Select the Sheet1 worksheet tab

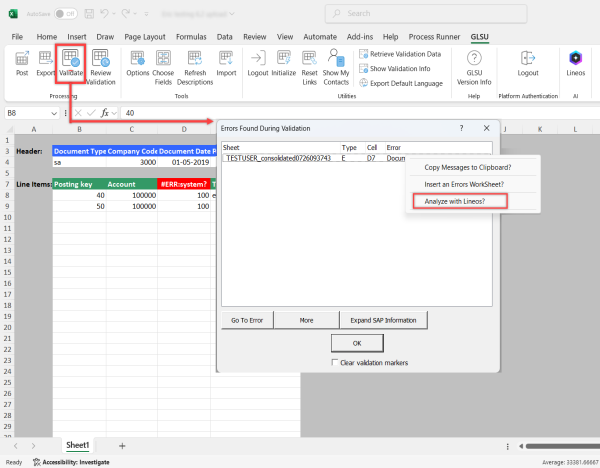tap(78, 445)
